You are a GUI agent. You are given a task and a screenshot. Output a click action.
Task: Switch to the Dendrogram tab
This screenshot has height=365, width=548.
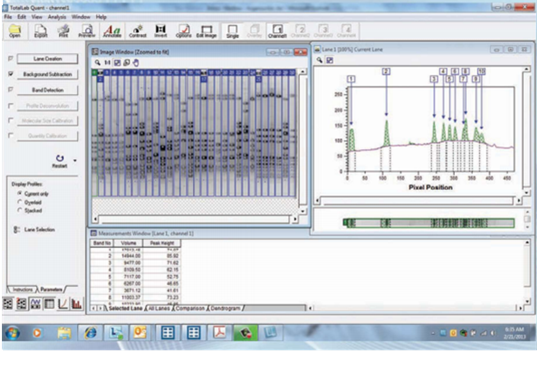[x=226, y=308]
